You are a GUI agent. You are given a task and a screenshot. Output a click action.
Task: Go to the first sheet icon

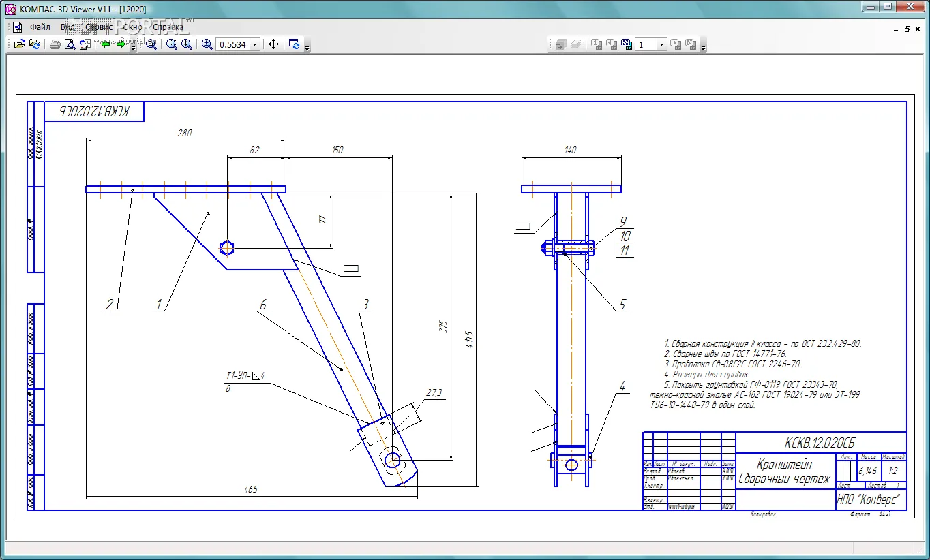click(x=597, y=44)
